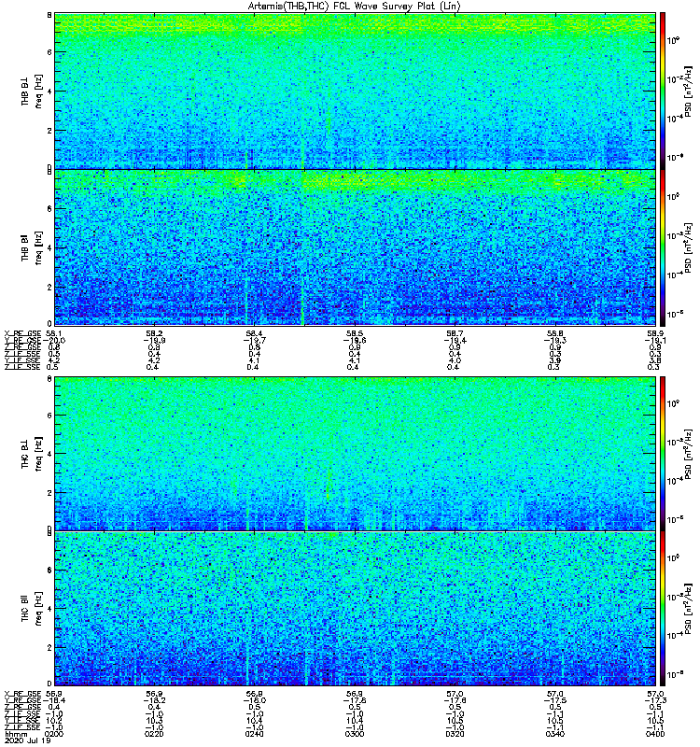The image size is (700, 747).
Task: Click the time tick label 0320
Action: click(455, 734)
